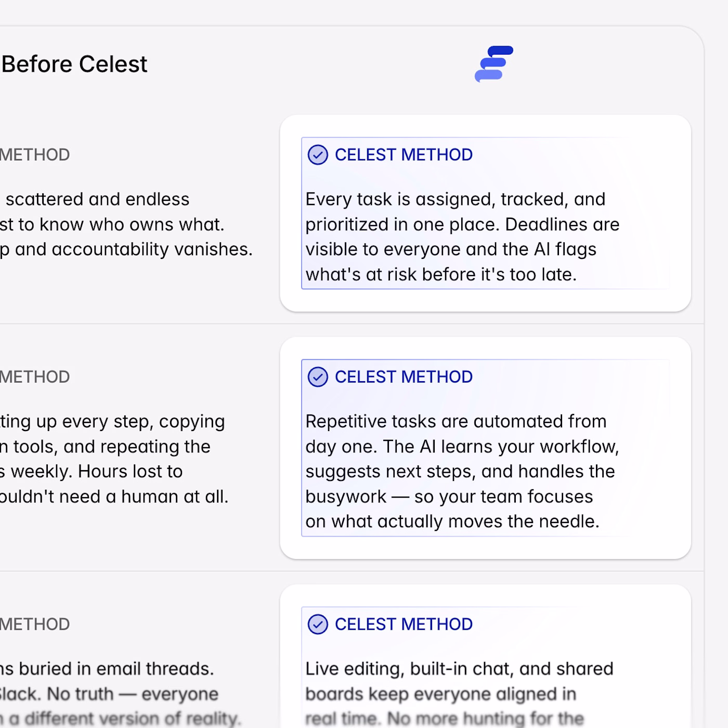Click the "Repetitive tasks are automated" paragraph
The image size is (728, 728).
coord(462,471)
